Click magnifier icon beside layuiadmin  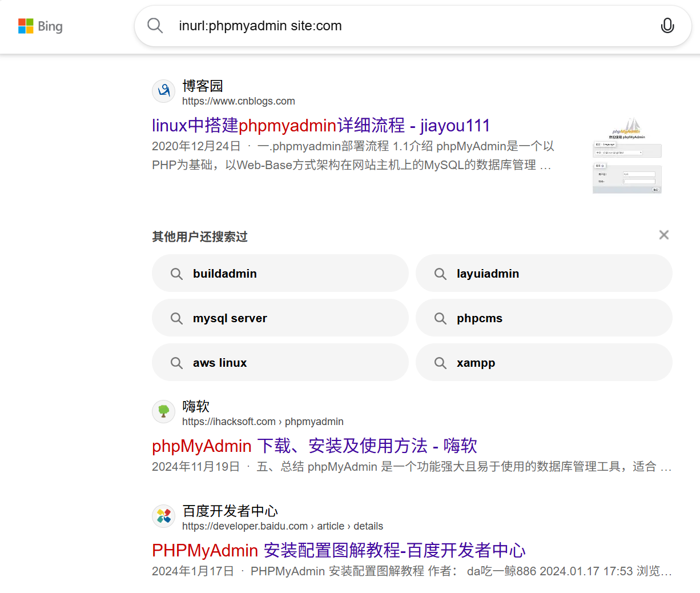[440, 274]
